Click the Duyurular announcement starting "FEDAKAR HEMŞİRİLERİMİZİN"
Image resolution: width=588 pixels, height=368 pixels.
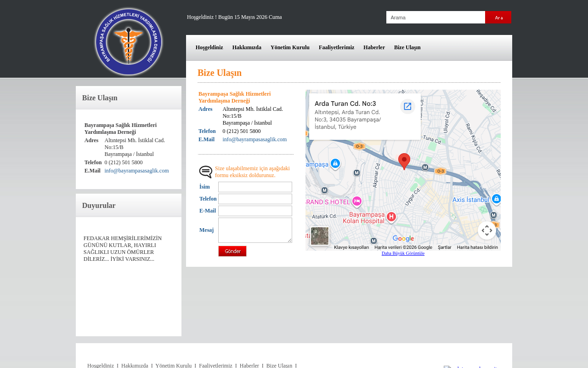tap(123, 249)
